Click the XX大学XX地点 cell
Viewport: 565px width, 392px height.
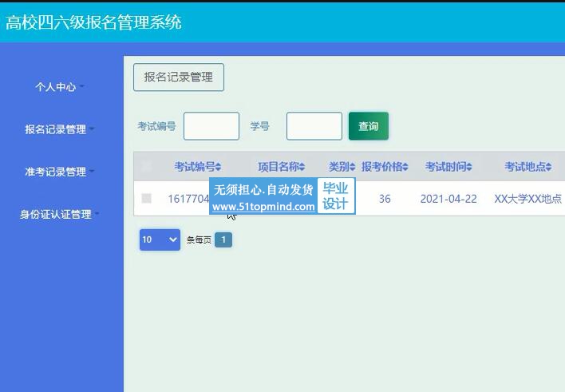527,199
